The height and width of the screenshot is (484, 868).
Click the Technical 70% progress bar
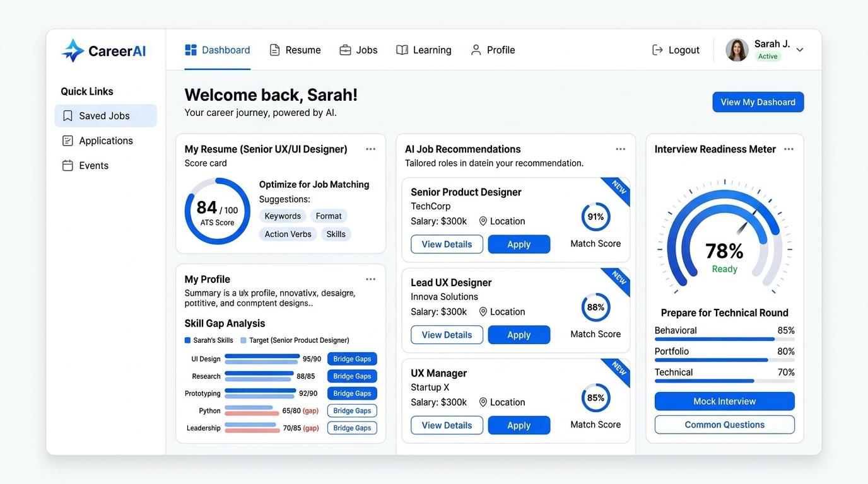[724, 381]
